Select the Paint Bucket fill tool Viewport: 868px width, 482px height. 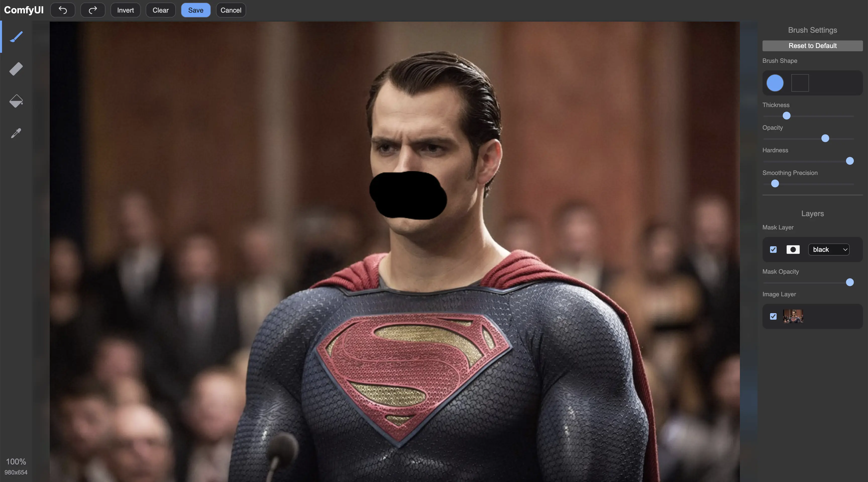pos(16,101)
